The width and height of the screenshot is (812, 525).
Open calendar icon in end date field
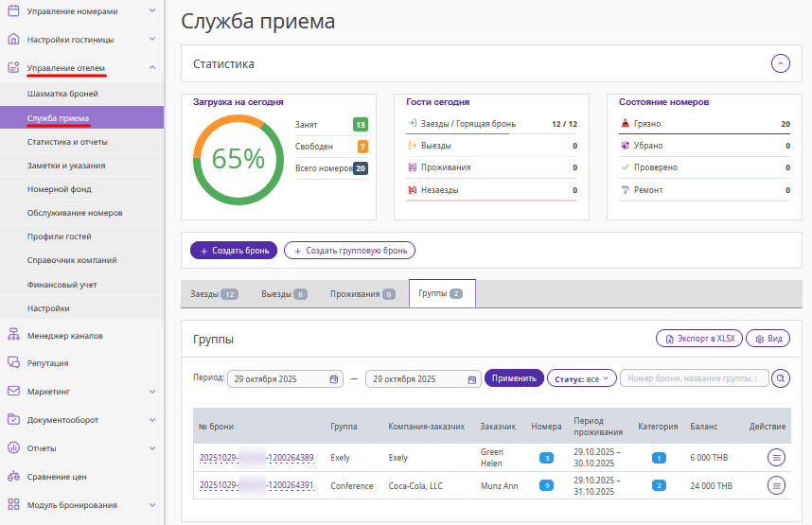472,378
